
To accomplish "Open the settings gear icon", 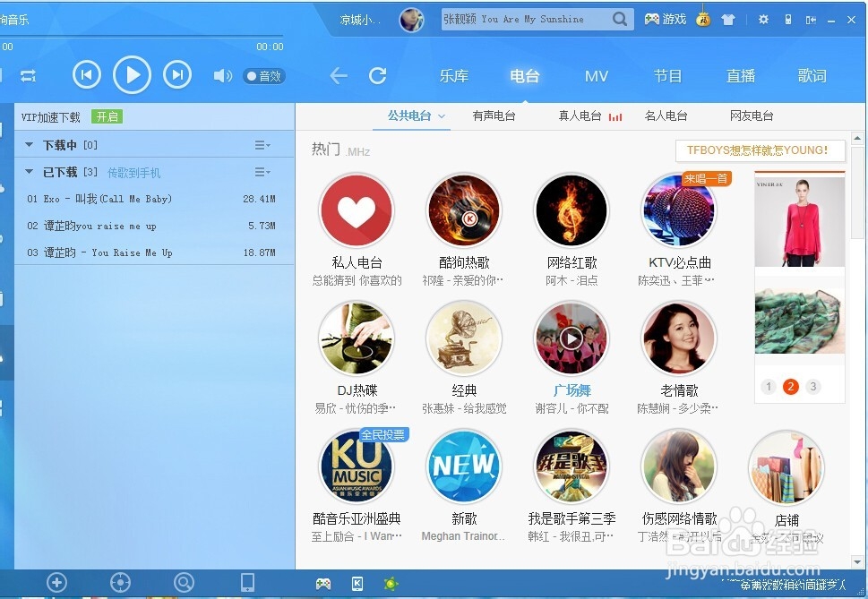I will coord(764,19).
